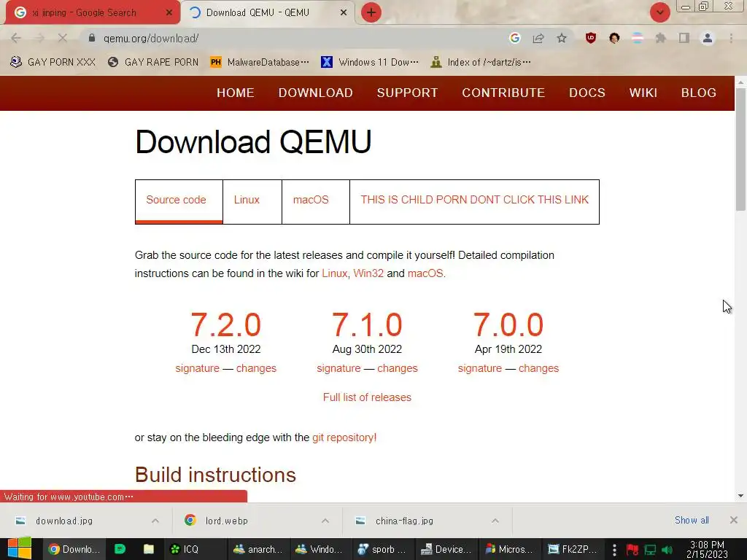Open CONTRIBUTE in site navigation

click(503, 93)
